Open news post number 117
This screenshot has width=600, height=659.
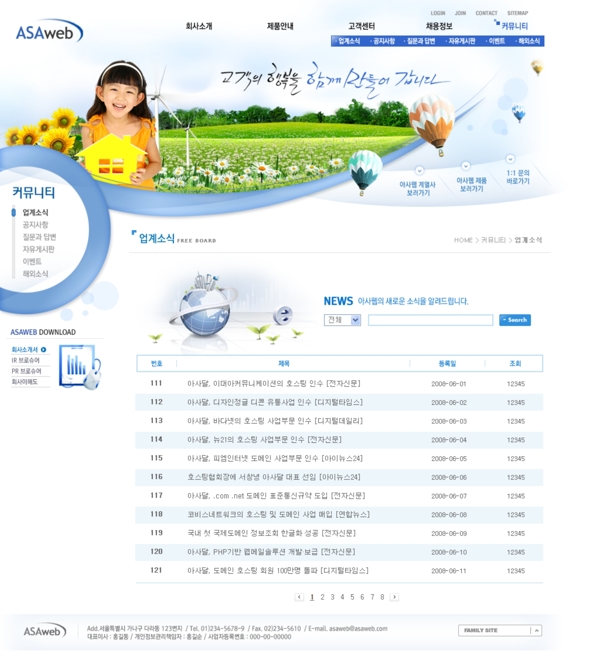[x=276, y=496]
